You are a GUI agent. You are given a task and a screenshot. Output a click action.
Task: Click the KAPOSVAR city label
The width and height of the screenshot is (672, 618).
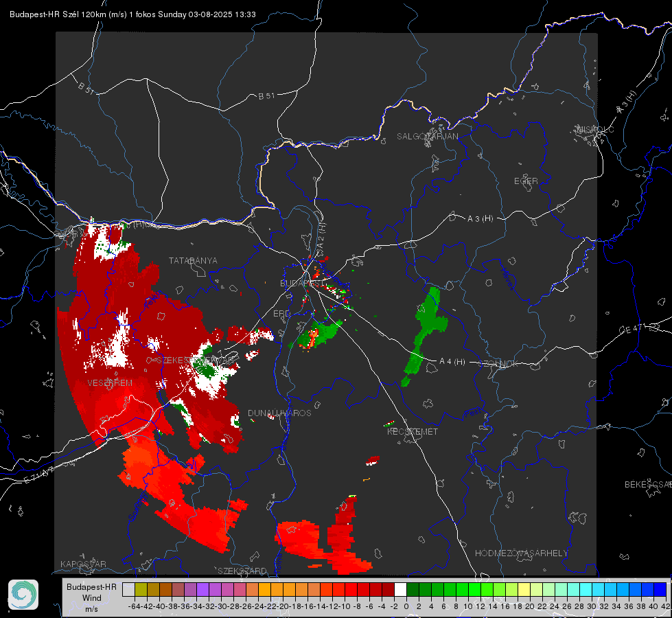coord(83,564)
